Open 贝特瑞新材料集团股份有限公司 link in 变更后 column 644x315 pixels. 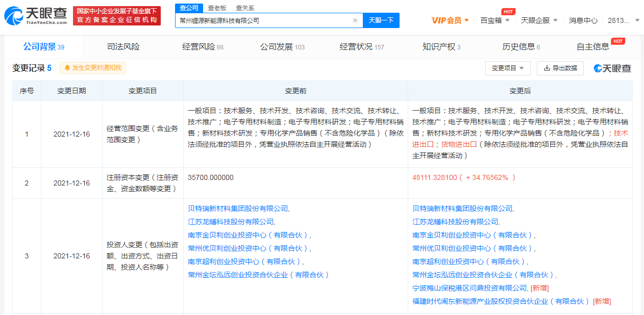tap(463, 208)
